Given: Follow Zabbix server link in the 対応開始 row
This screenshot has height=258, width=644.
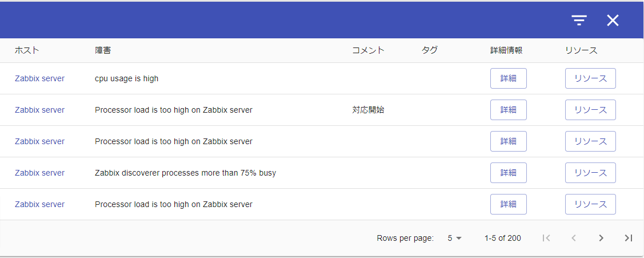Looking at the screenshot, I should tap(39, 110).
